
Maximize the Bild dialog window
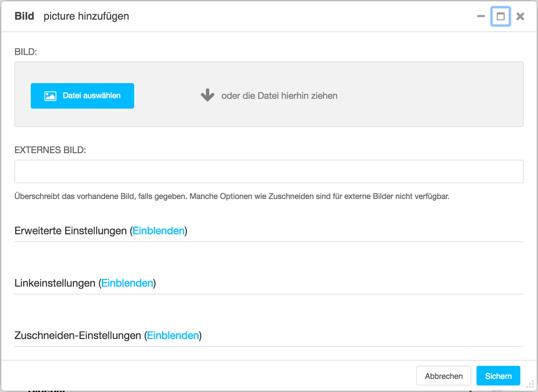501,16
